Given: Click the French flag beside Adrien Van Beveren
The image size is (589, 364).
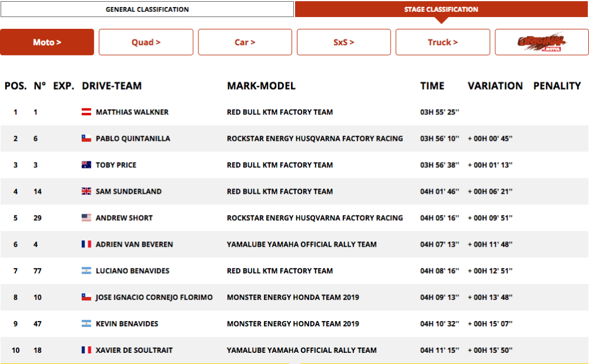Looking at the screenshot, I should point(87,244).
